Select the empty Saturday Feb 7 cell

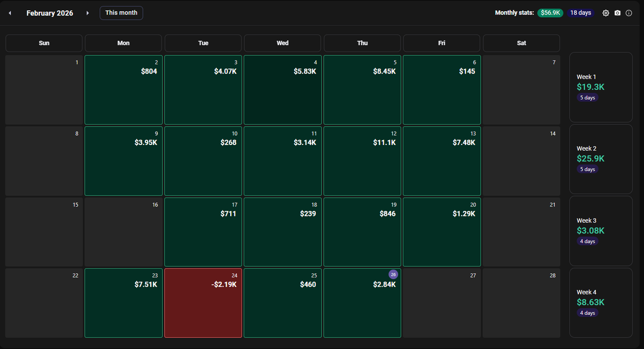tap(522, 90)
